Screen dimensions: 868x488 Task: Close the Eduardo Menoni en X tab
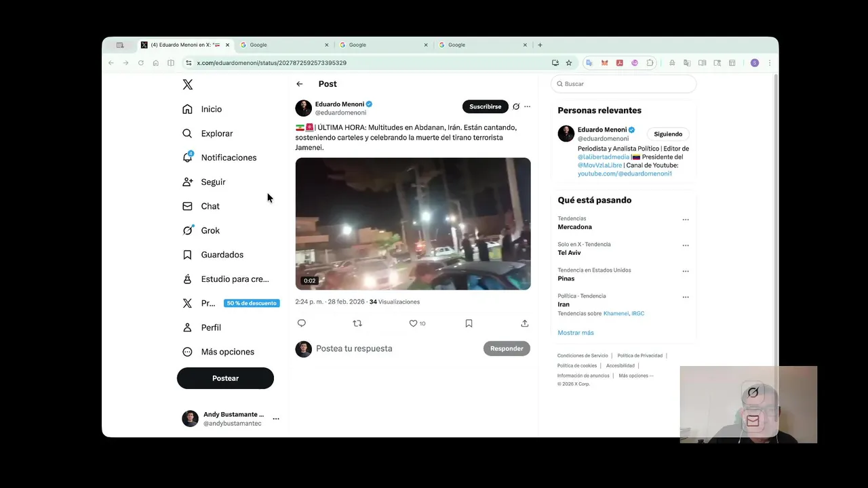coord(227,45)
